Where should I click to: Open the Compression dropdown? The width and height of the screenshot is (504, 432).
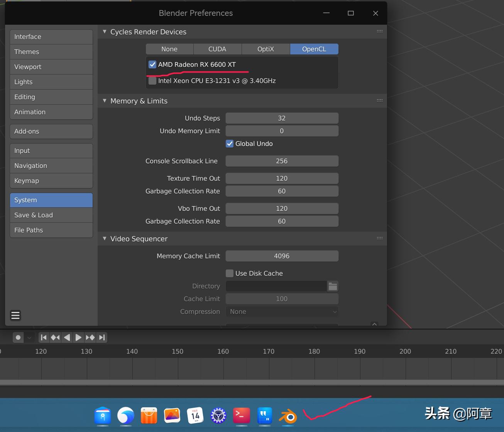tap(282, 312)
